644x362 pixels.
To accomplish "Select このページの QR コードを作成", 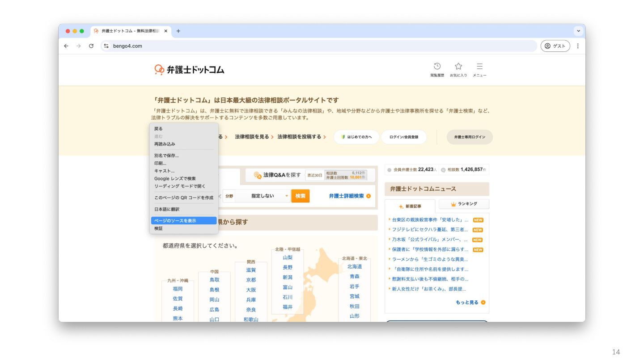I will pos(184,198).
